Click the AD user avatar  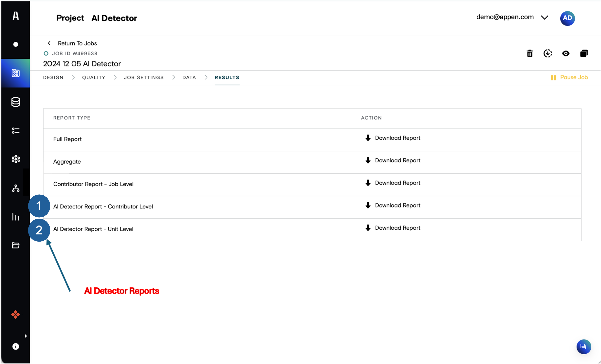coord(567,18)
